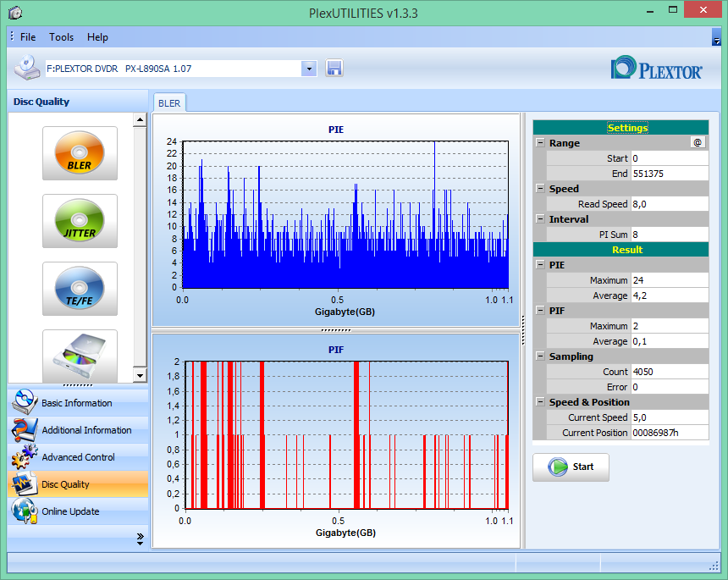
Task: Collapse the Speed settings group
Action: tap(540, 188)
